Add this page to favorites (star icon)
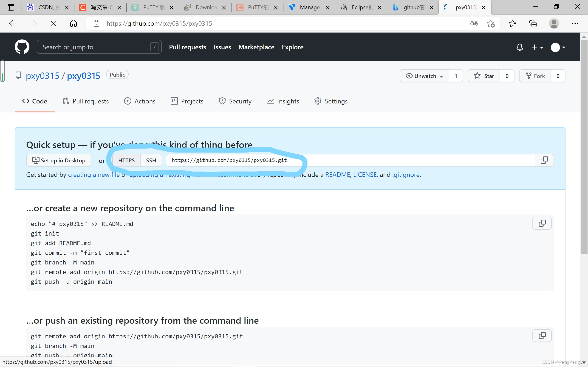Viewport: 588px width, 367px height. click(x=491, y=24)
